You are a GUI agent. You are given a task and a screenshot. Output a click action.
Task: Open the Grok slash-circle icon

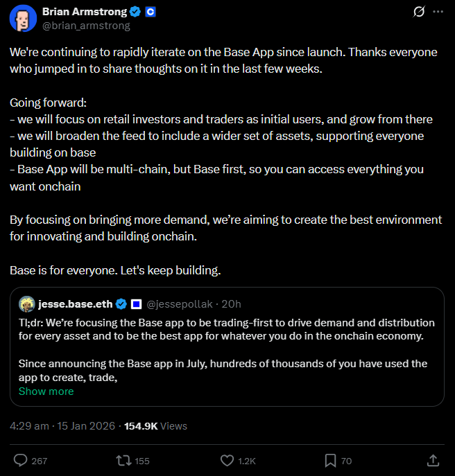(x=419, y=12)
